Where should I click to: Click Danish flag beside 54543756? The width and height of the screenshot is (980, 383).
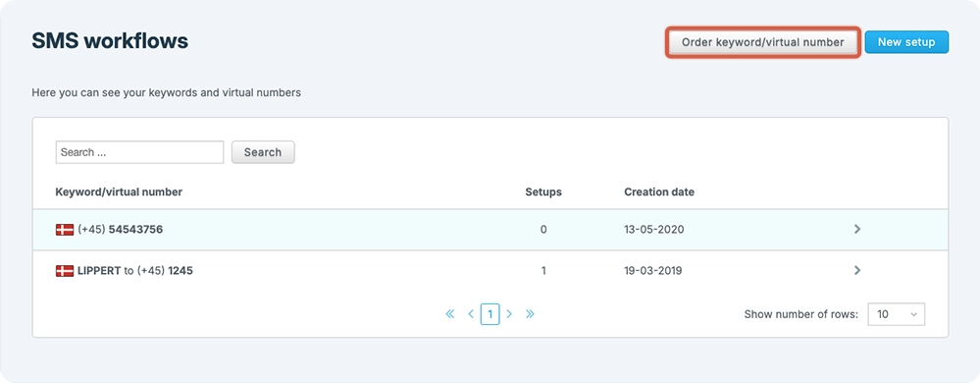[x=65, y=230]
